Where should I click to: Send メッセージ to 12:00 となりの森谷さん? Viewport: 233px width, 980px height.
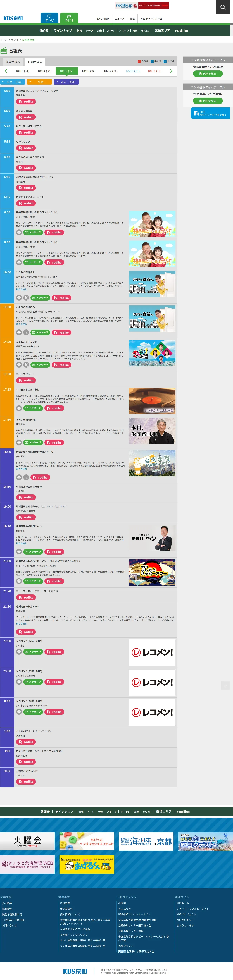[x=40, y=332]
